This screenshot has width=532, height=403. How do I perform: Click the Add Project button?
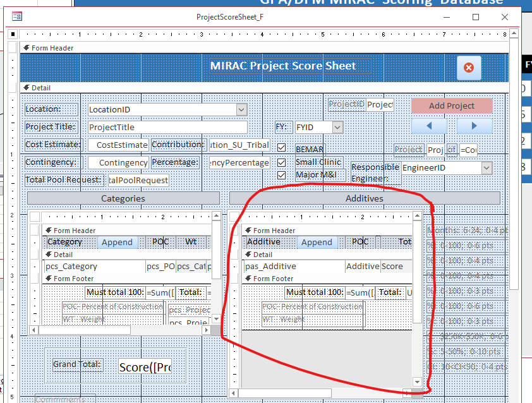452,106
